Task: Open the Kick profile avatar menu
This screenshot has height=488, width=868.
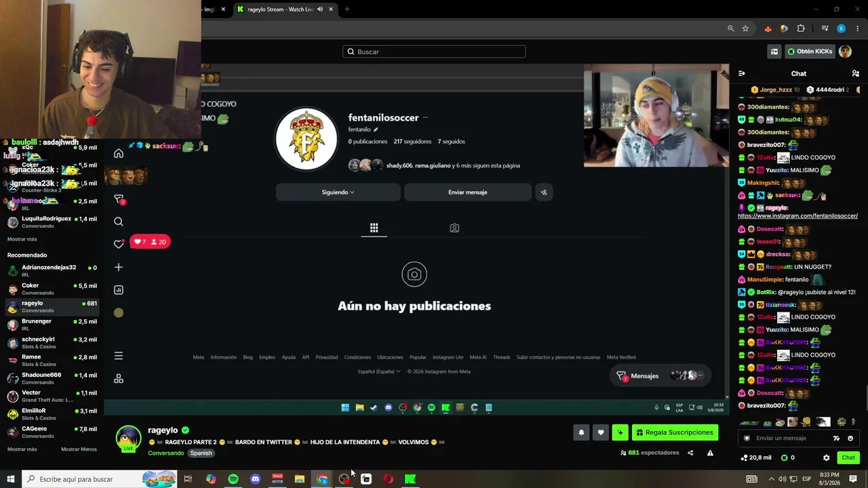Action: click(845, 52)
